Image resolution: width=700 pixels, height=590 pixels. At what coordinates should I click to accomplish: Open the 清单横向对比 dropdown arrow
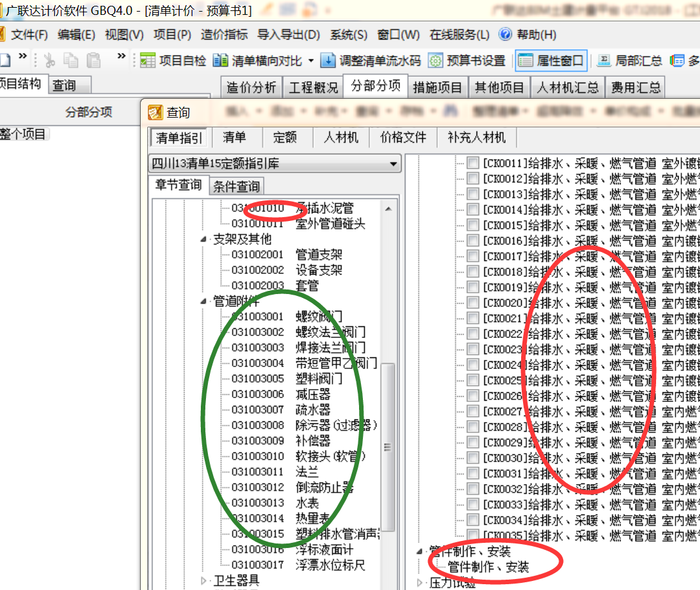coord(311,61)
